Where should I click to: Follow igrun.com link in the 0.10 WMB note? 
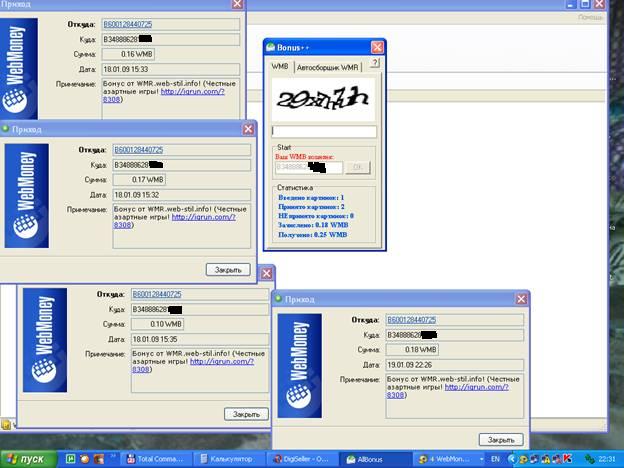222,362
